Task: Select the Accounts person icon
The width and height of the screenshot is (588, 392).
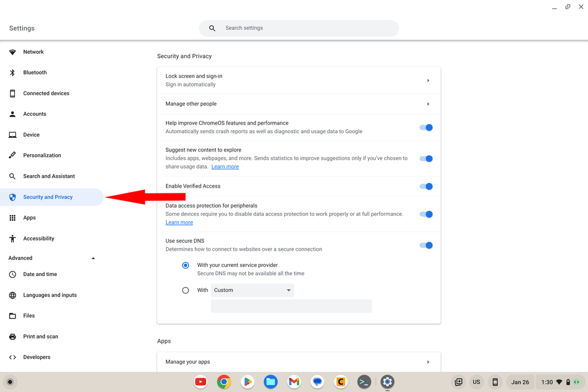Action: 13,114
